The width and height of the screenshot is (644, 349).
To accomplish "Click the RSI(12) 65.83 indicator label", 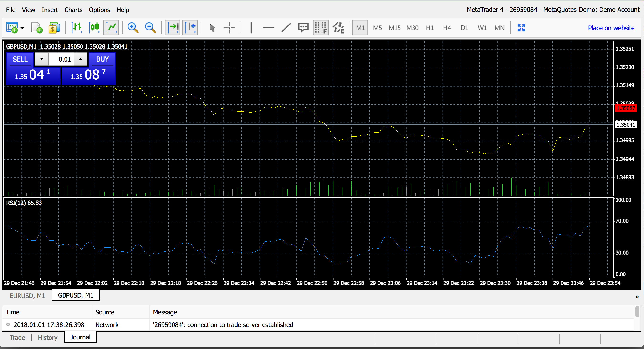I will [x=24, y=203].
